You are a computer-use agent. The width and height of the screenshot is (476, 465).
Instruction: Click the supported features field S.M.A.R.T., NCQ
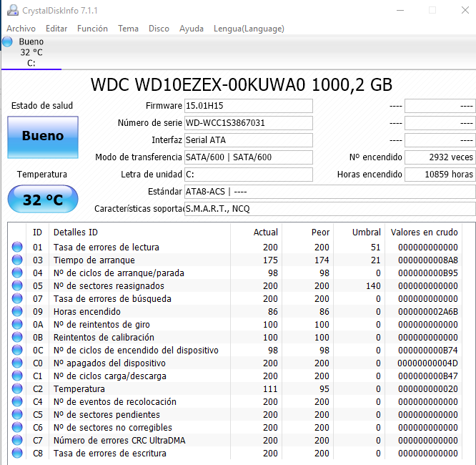330,209
